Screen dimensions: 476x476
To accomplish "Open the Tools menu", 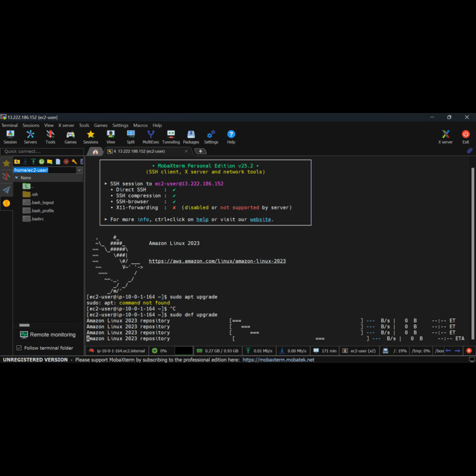I will click(x=84, y=126).
